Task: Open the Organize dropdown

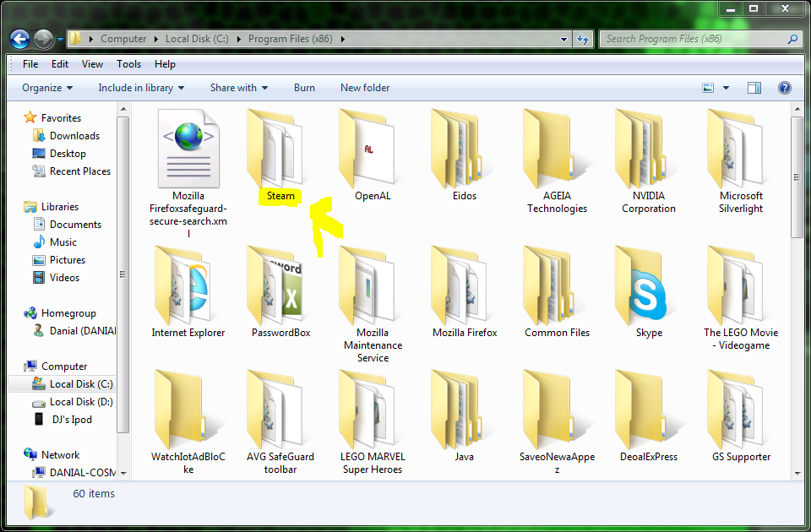Action: [x=47, y=88]
